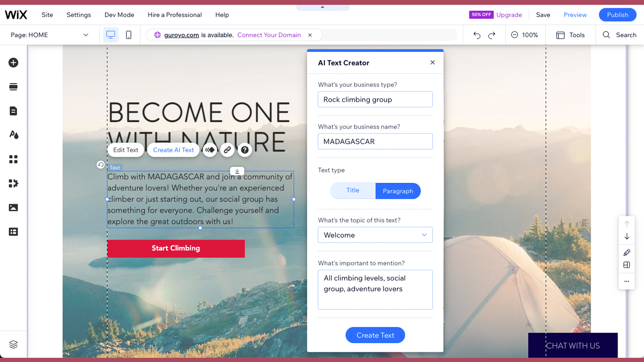Click the Create Text button
The width and height of the screenshot is (644, 362).
point(375,335)
